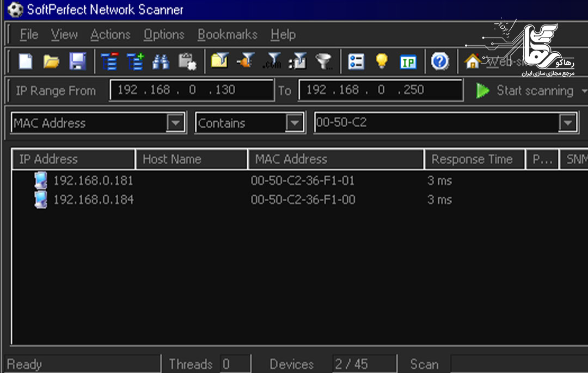Open the 00-50-C2 filter value dropdown

click(x=568, y=123)
